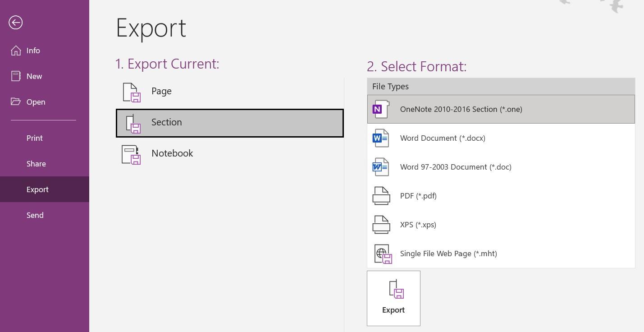Screen dimensions: 644x332
Task: Click the Notebook export icon
Action: tap(132, 154)
